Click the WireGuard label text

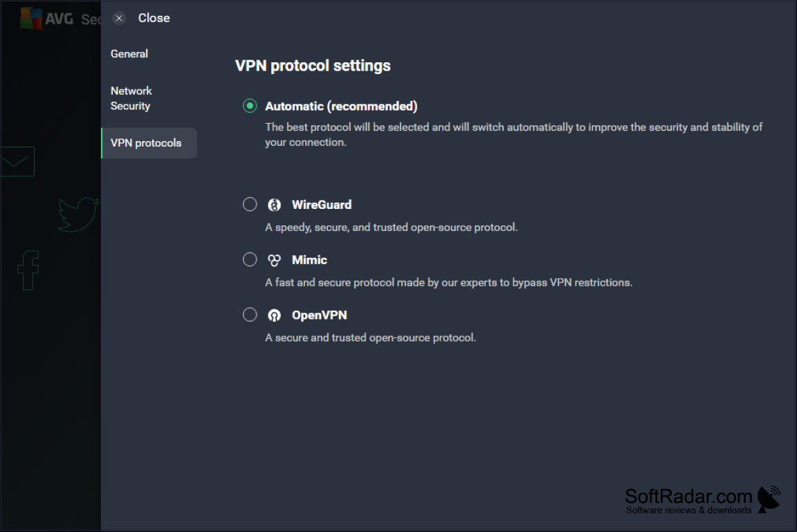click(322, 205)
